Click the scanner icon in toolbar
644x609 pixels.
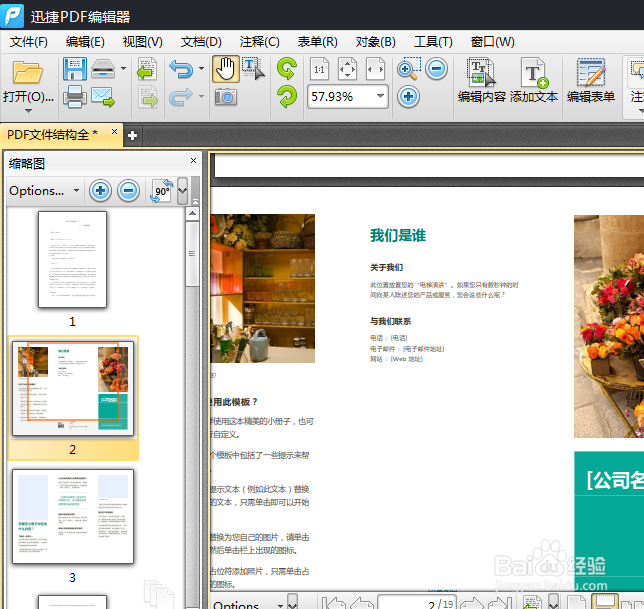(103, 69)
